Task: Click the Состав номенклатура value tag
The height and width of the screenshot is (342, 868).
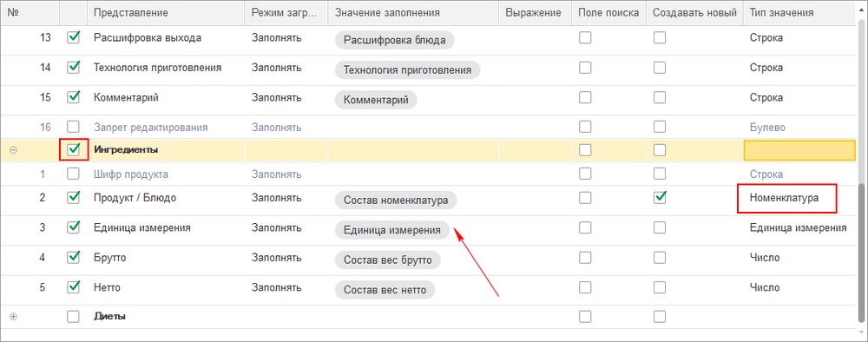Action: click(x=395, y=201)
